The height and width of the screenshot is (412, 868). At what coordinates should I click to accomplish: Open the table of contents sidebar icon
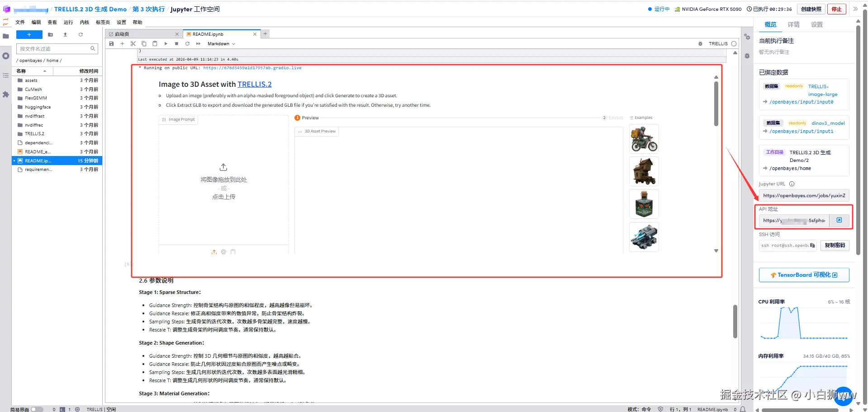(6, 75)
